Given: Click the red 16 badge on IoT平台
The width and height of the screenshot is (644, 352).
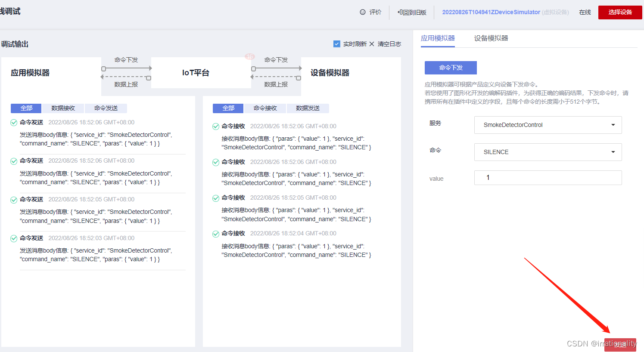Looking at the screenshot, I should 250,56.
